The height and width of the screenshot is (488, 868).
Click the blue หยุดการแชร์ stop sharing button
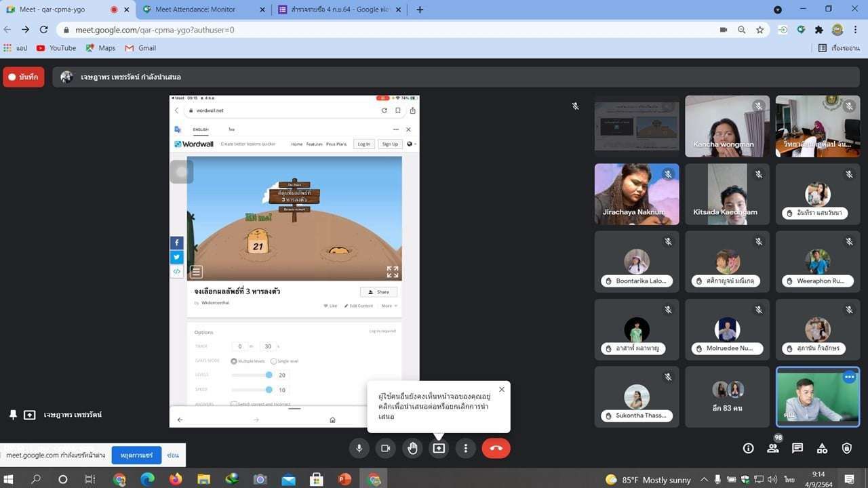[x=136, y=455]
